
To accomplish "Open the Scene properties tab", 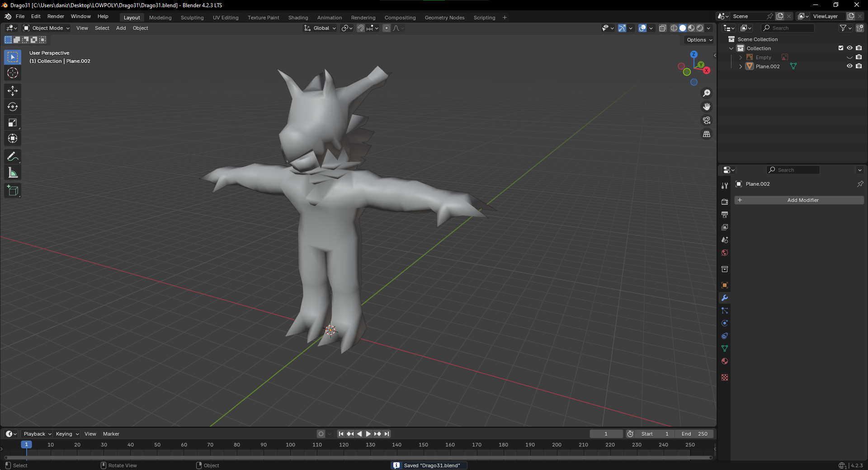I will click(725, 240).
